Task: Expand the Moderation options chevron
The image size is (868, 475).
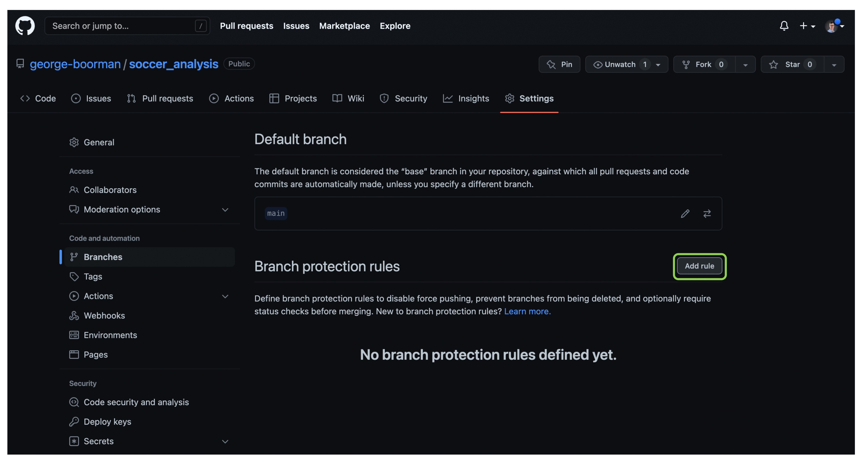Action: coord(225,210)
